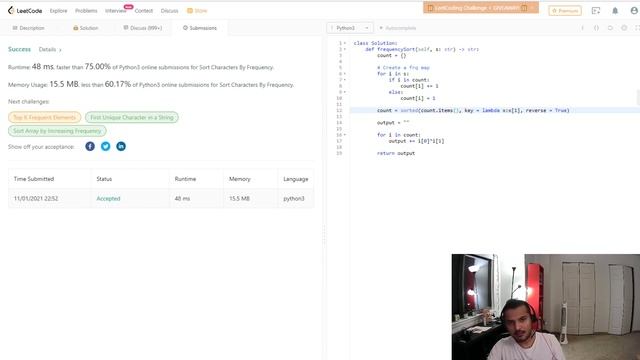Switch to the Solution tab
Image resolution: width=640 pixels, height=360 pixels.
coord(86,28)
